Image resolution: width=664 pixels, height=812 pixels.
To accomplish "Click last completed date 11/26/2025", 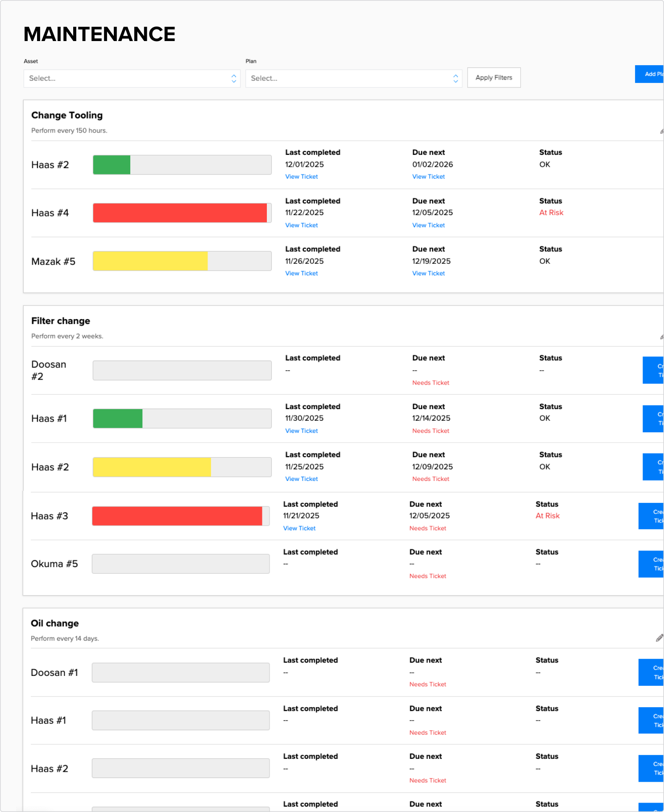I will (304, 261).
